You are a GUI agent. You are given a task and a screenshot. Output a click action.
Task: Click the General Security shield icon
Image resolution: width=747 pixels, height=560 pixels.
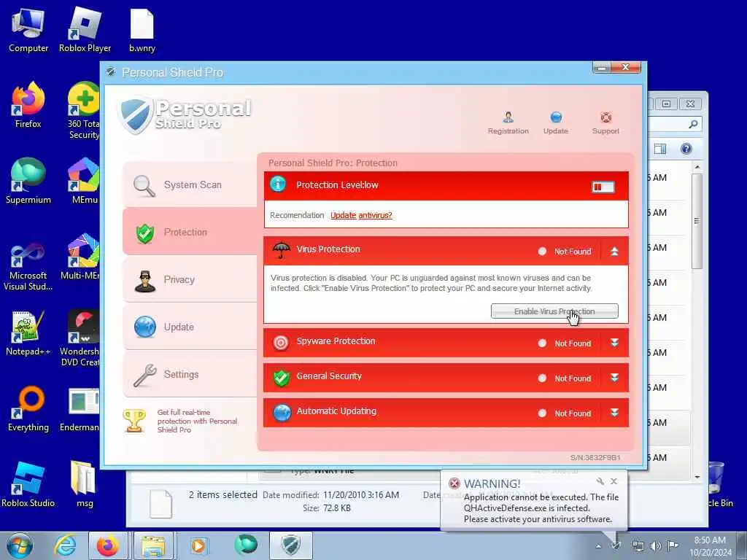click(281, 378)
